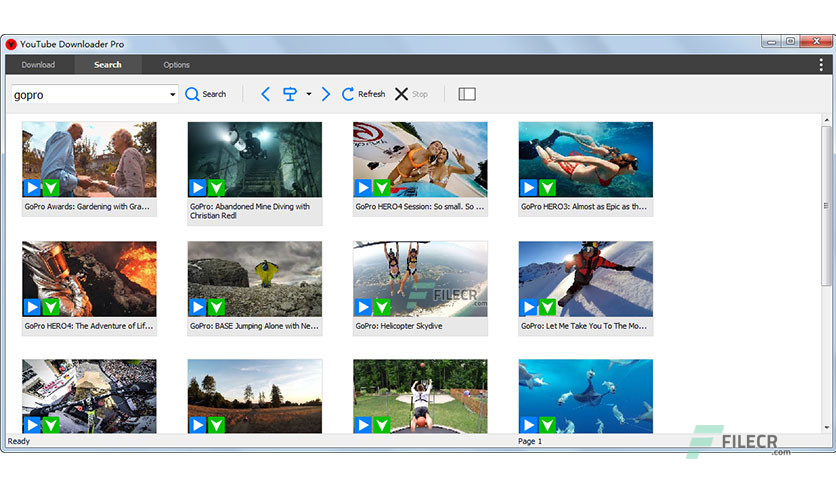Viewport: 836px width, 484px height.
Task: Click the Refresh button
Action: (x=363, y=94)
